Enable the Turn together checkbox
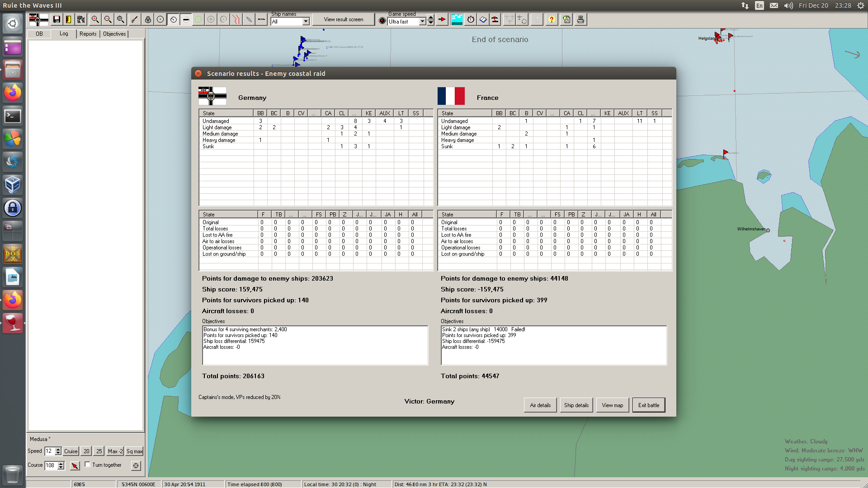The image size is (868, 488). coord(88,465)
